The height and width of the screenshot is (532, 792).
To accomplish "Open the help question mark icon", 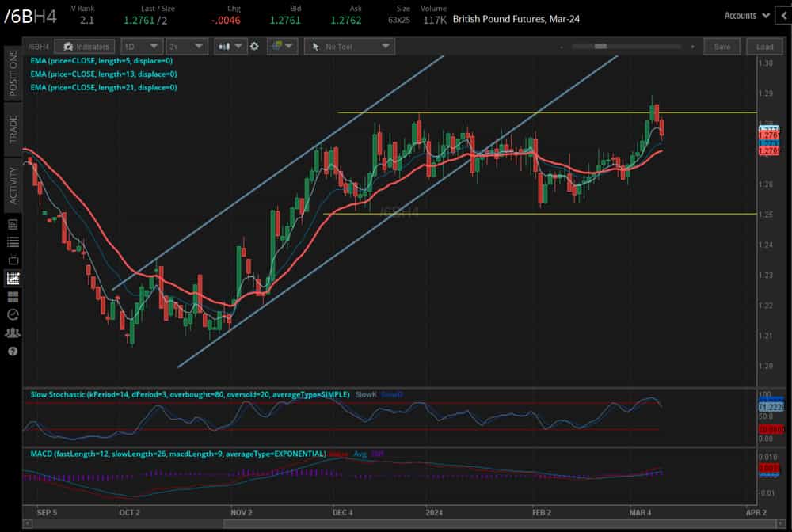I will 13,351.
